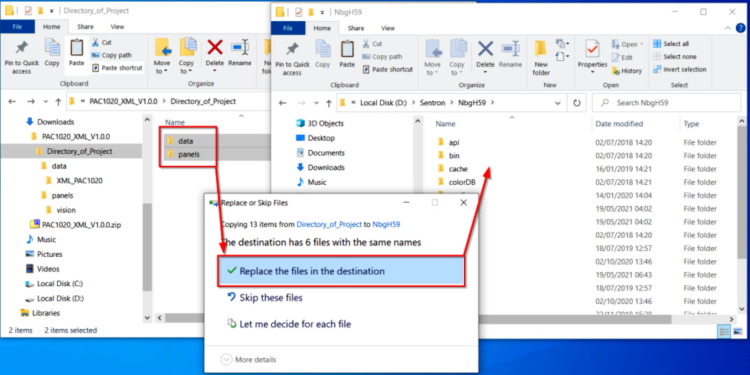Image resolution: width=750 pixels, height=375 pixels.
Task: Select panels folder in Directory_of_Project file list
Action: pyautogui.click(x=183, y=154)
